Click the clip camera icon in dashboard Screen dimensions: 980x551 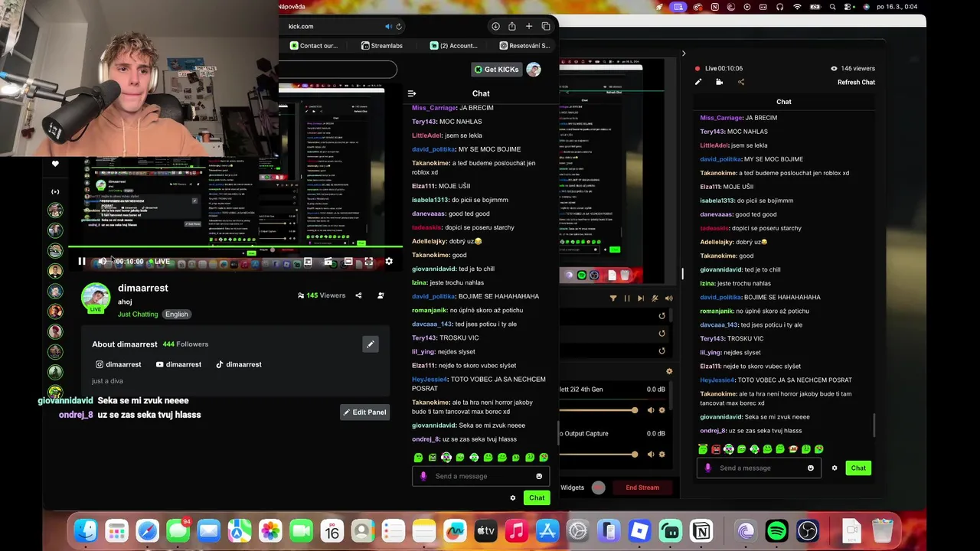pos(719,83)
